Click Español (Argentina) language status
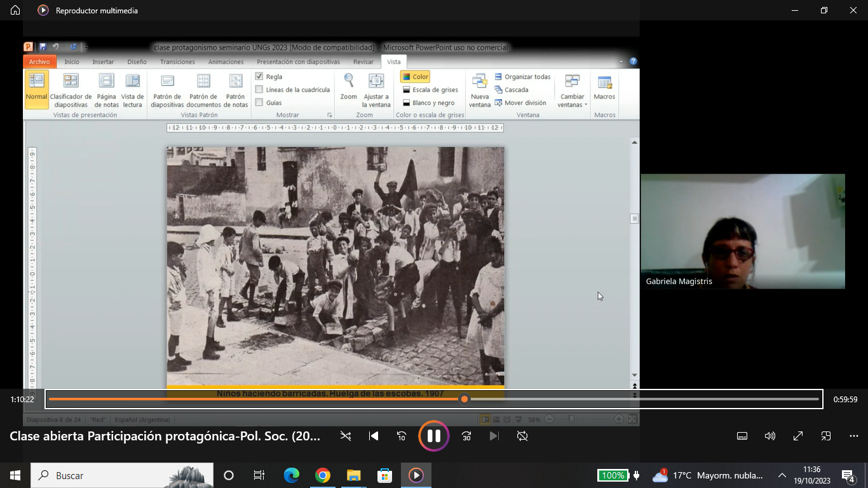 [142, 419]
